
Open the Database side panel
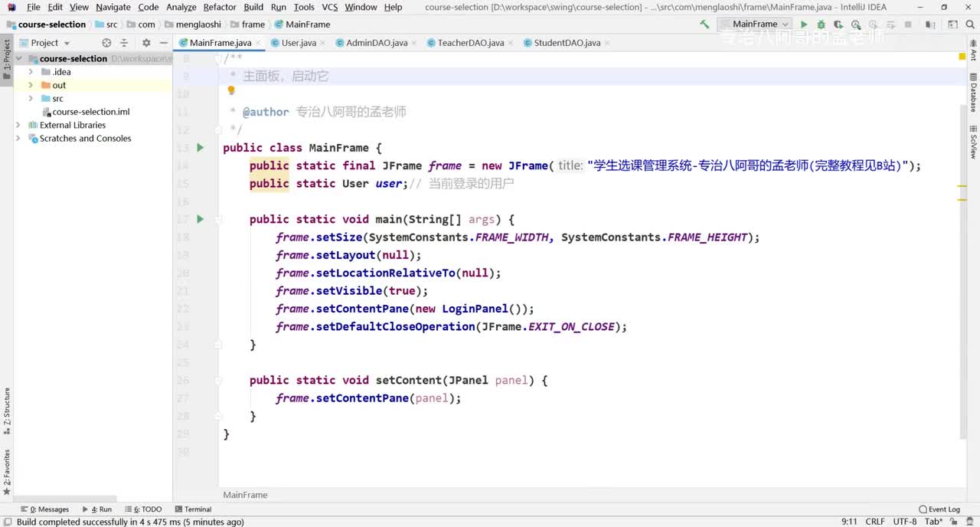(x=973, y=93)
